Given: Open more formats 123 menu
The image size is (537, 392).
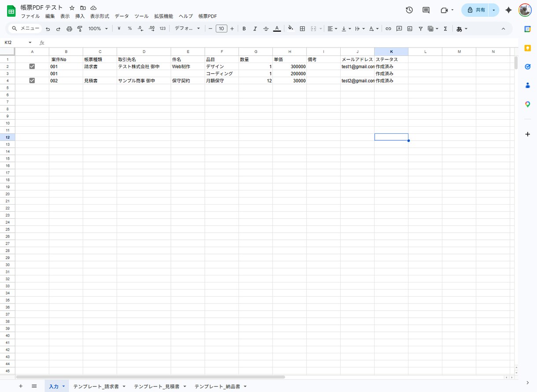Looking at the screenshot, I should point(162,29).
